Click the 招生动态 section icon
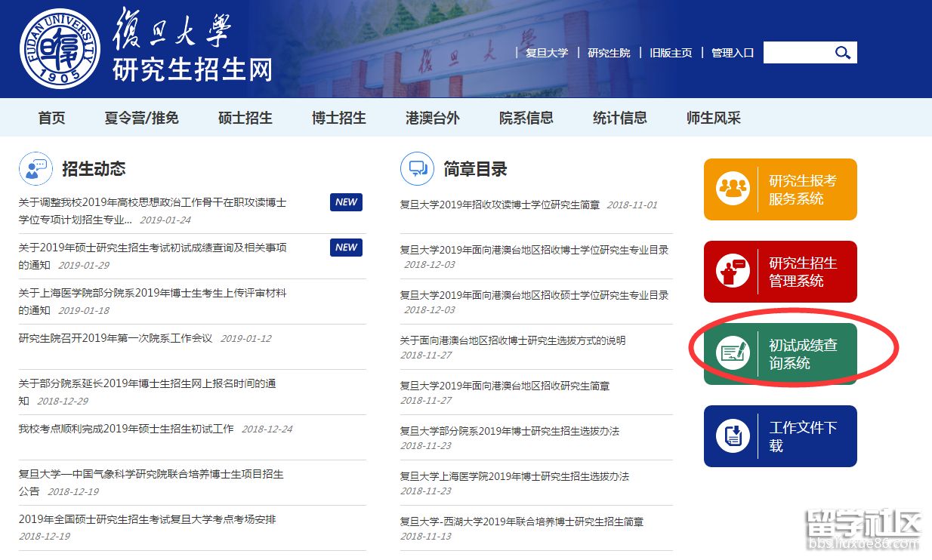 pyautogui.click(x=35, y=169)
